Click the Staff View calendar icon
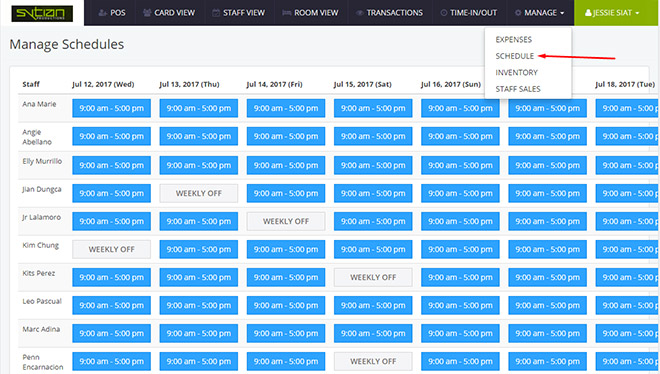The width and height of the screenshot is (660, 374). (216, 13)
